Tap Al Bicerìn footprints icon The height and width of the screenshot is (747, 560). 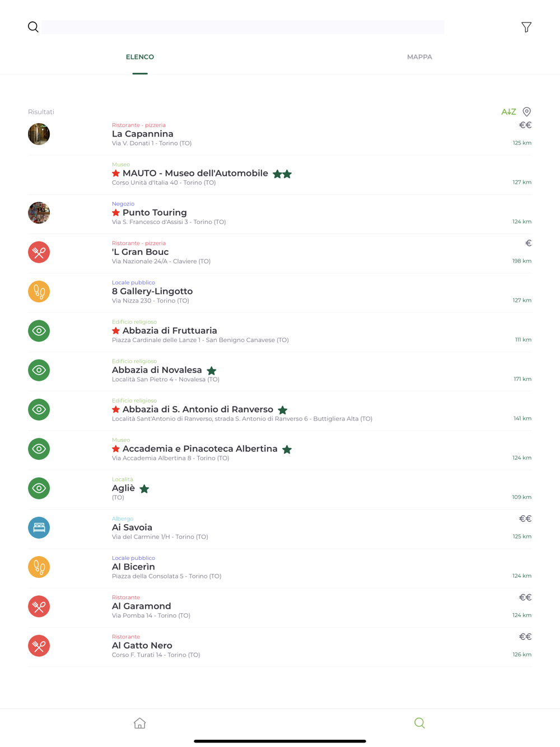pos(39,567)
